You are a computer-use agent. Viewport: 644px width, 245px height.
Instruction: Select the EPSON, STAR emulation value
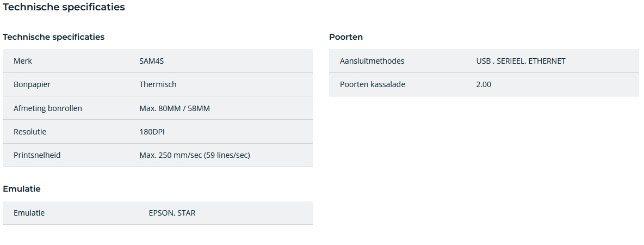pos(172,213)
